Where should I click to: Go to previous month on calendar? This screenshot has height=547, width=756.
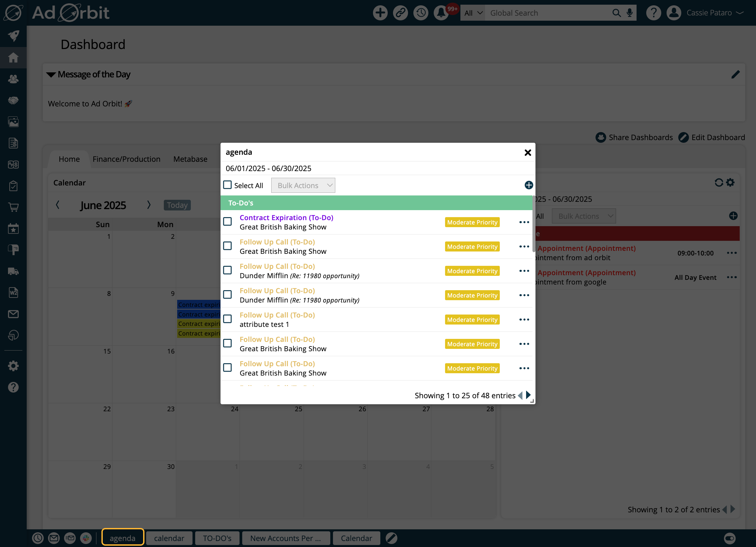57,205
